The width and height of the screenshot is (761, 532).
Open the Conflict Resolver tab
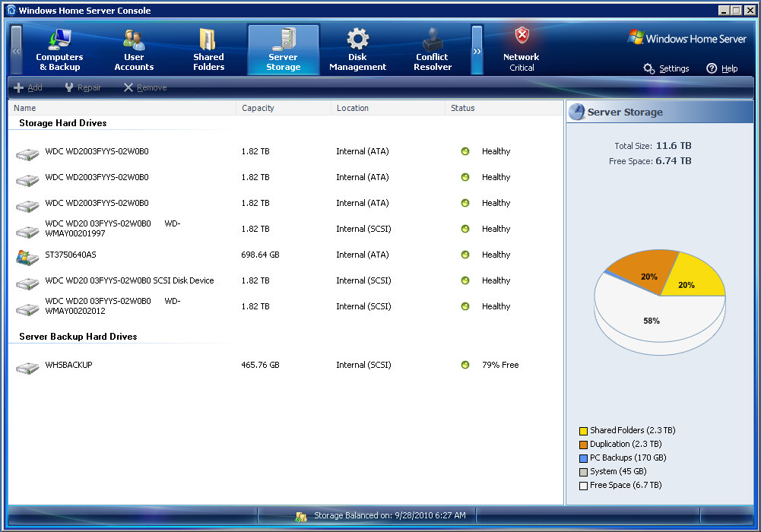(433, 50)
